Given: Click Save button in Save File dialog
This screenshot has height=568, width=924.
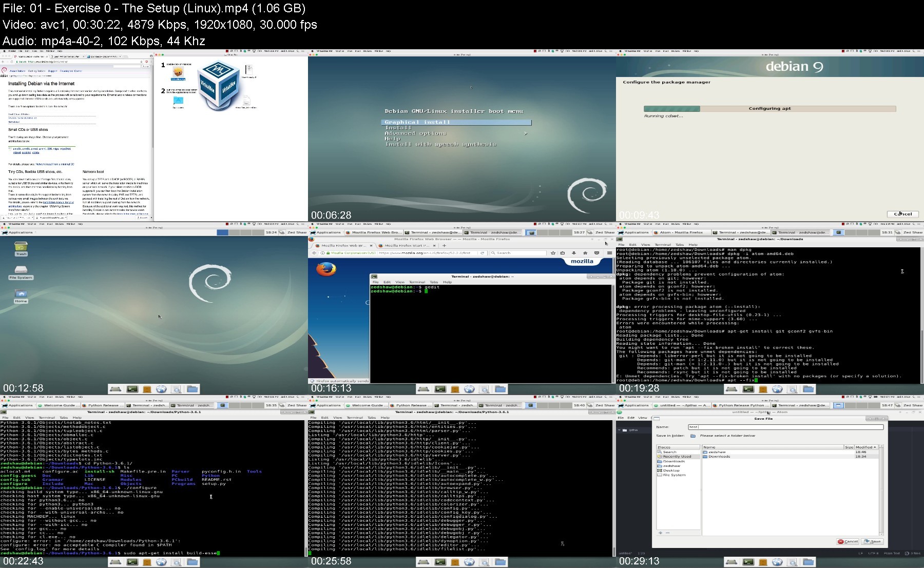Looking at the screenshot, I should click(873, 541).
